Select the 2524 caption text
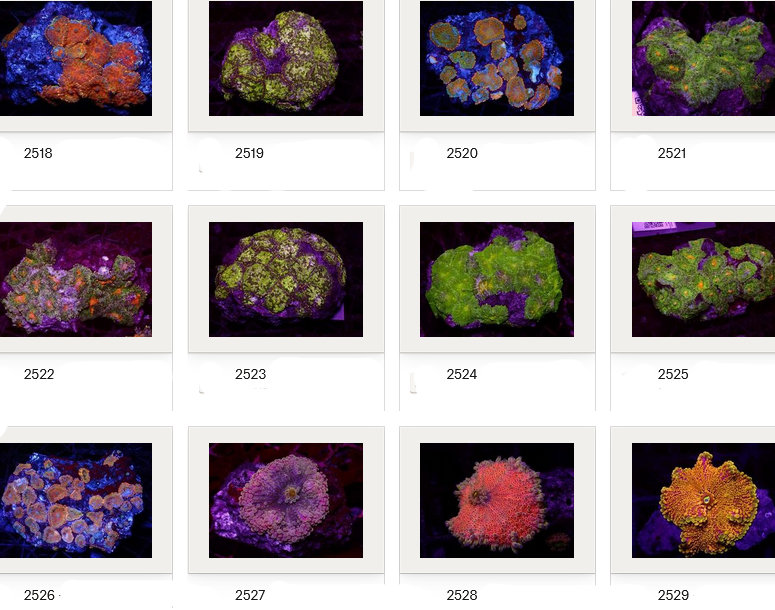The height and width of the screenshot is (610, 775). coord(462,375)
